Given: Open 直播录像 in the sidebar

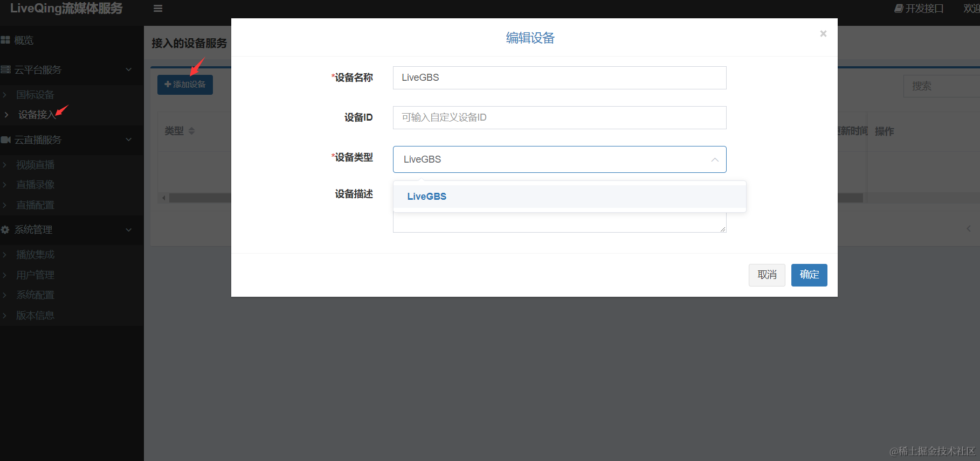Looking at the screenshot, I should pyautogui.click(x=72, y=185).
